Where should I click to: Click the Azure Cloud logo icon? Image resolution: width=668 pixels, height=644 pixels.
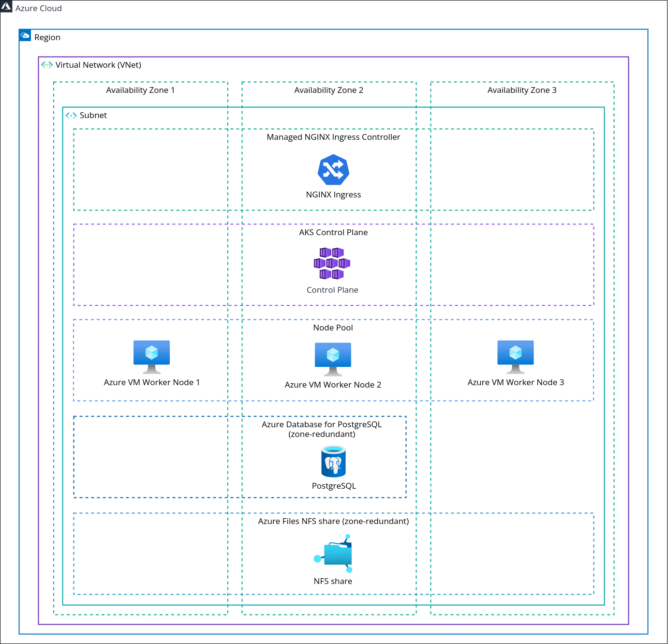[x=6, y=6]
